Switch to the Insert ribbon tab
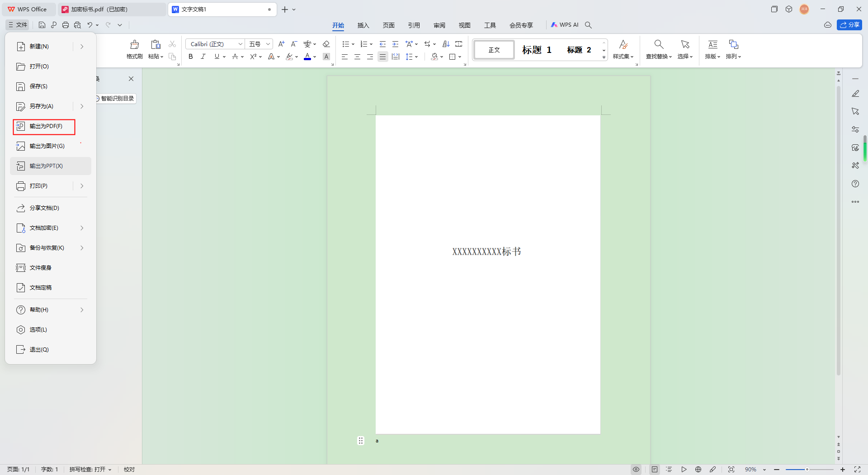Image resolution: width=868 pixels, height=475 pixels. (363, 25)
